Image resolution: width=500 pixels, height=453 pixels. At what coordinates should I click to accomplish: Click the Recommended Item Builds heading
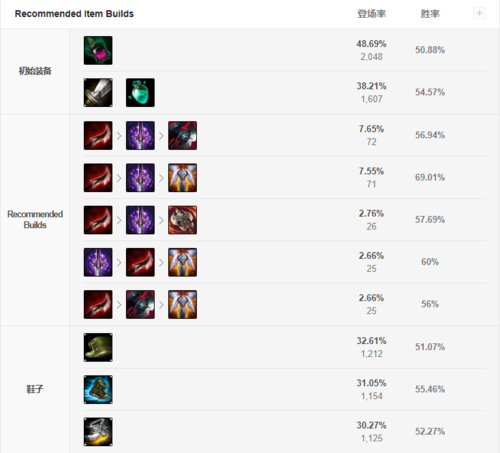74,14
